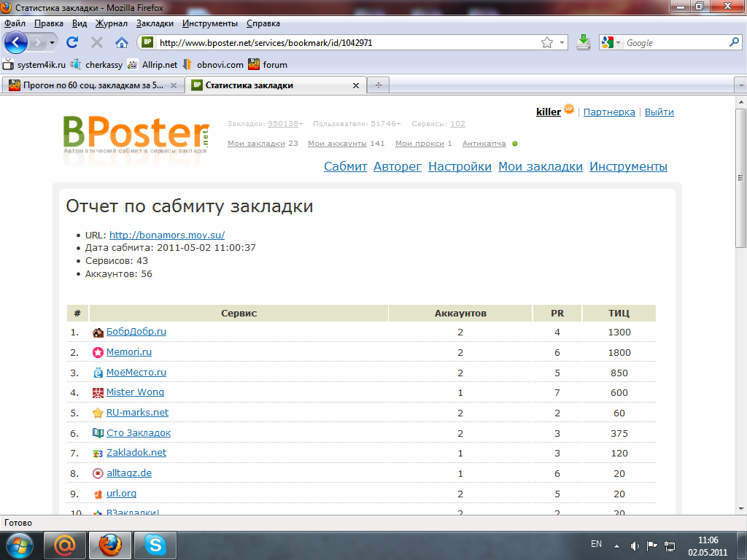Click the volume speaker tray icon

click(635, 546)
